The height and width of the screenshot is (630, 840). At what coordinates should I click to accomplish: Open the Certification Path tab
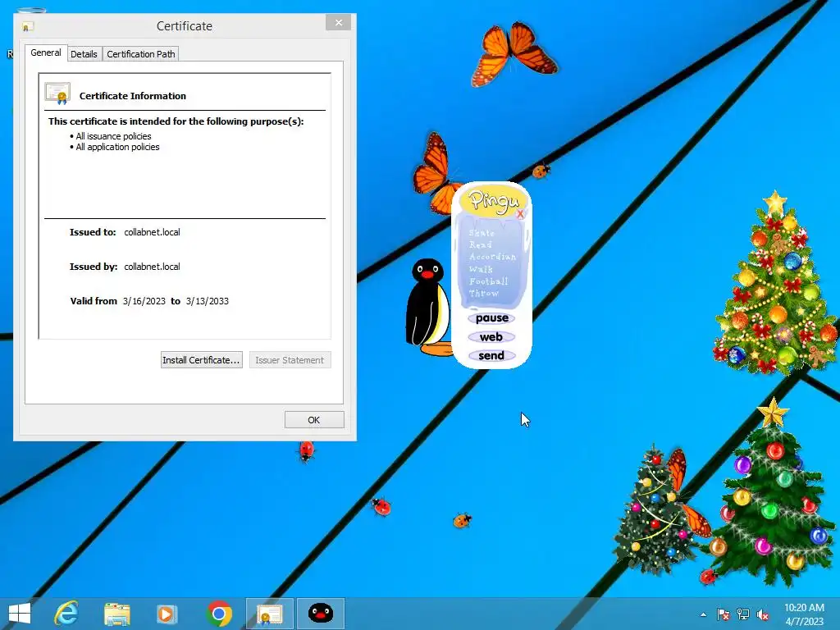(x=141, y=54)
